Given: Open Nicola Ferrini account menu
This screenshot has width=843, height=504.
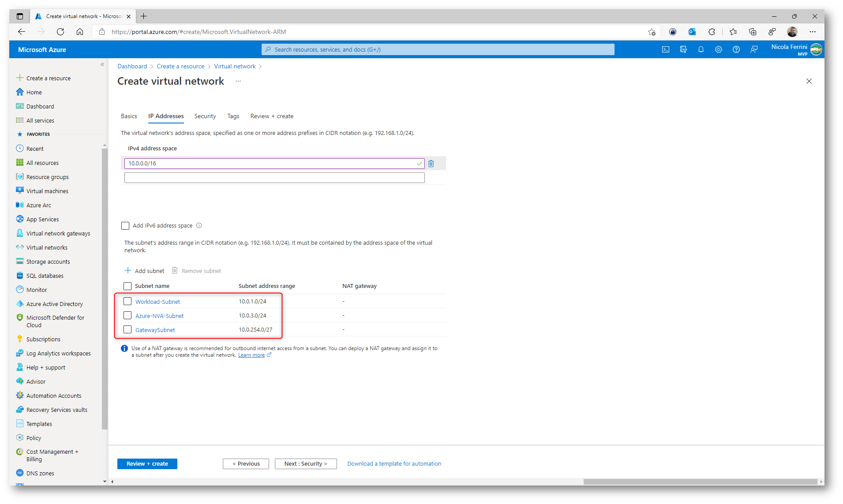Looking at the screenshot, I should (x=796, y=50).
